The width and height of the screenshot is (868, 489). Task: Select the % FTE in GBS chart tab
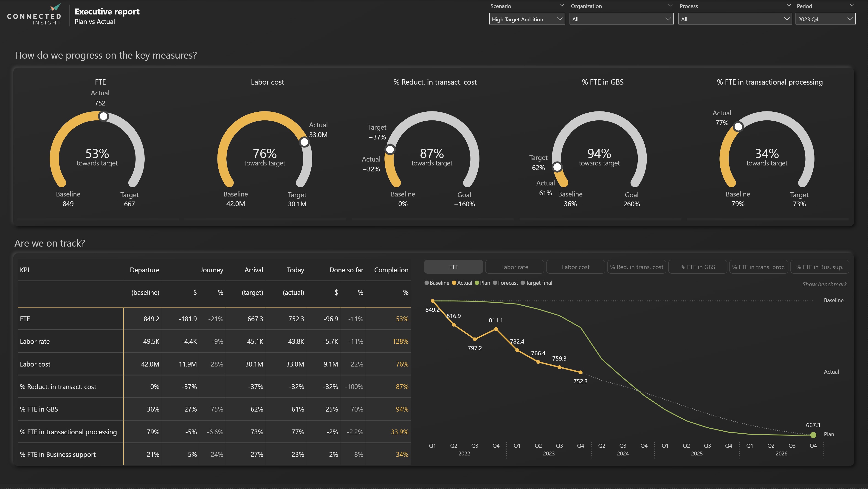click(697, 267)
